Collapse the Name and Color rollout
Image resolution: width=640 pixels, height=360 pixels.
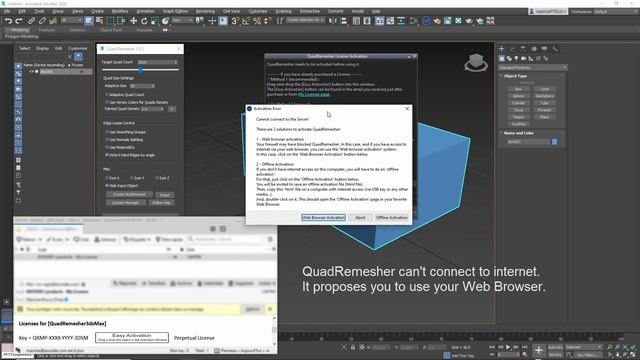pos(518,133)
